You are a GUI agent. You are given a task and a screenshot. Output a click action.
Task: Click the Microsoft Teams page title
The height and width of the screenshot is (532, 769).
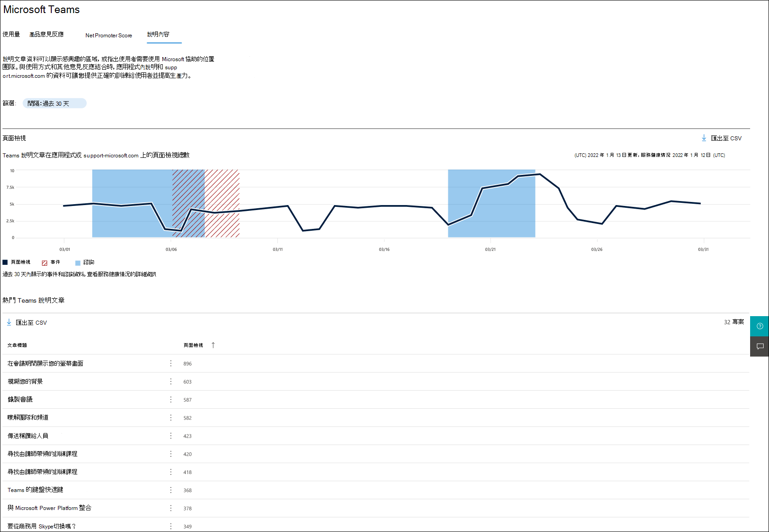pyautogui.click(x=41, y=9)
